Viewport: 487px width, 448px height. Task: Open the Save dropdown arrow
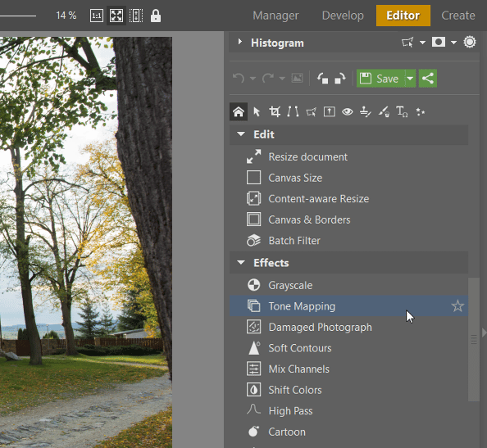tap(410, 78)
